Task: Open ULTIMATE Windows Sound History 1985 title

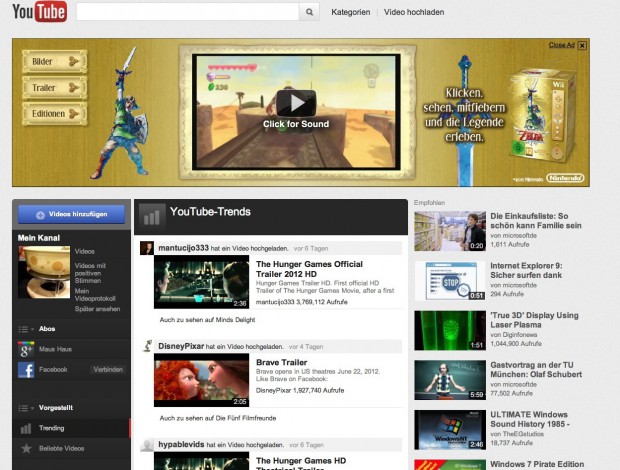Action: click(x=530, y=419)
